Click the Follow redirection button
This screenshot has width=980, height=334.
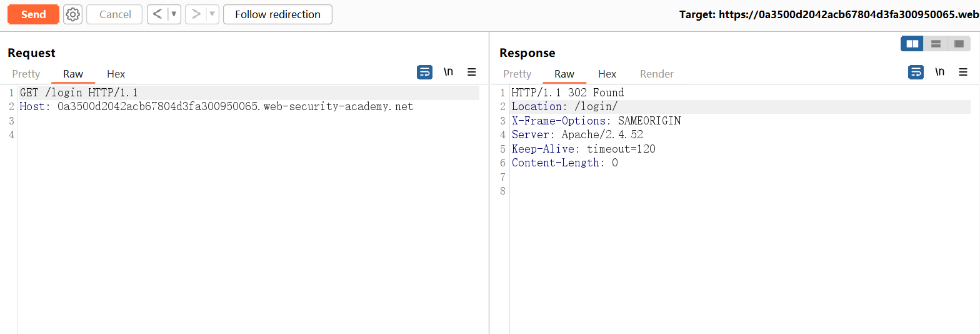pos(277,14)
